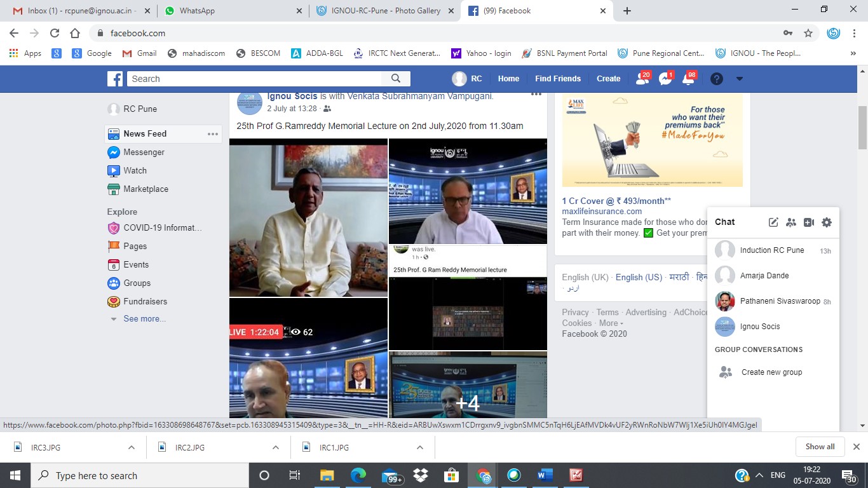The height and width of the screenshot is (488, 868).
Task: Start a new message in Chat panel
Action: (773, 222)
